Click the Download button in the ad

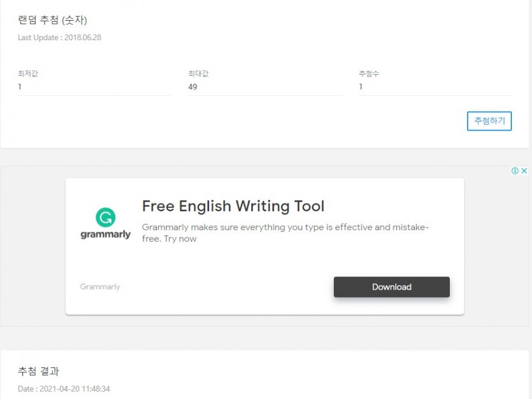pyautogui.click(x=392, y=287)
